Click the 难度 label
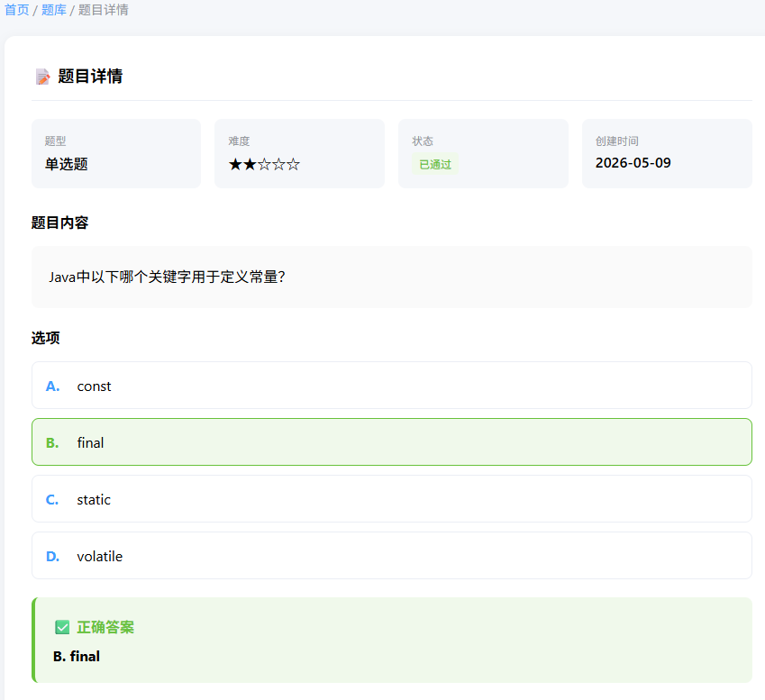 pyautogui.click(x=239, y=141)
